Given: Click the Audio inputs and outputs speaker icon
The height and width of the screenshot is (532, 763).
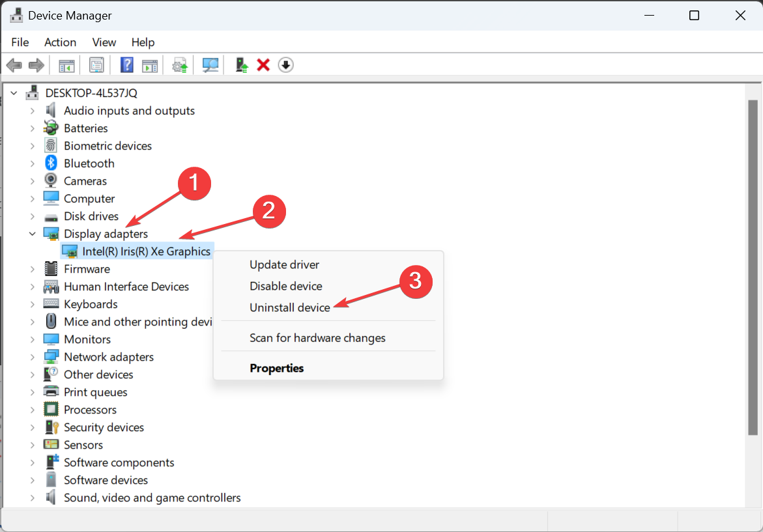Looking at the screenshot, I should (x=51, y=111).
